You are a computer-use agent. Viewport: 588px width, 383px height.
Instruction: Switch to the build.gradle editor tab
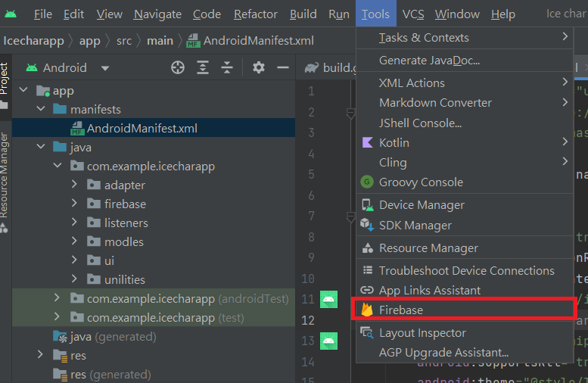click(x=330, y=68)
